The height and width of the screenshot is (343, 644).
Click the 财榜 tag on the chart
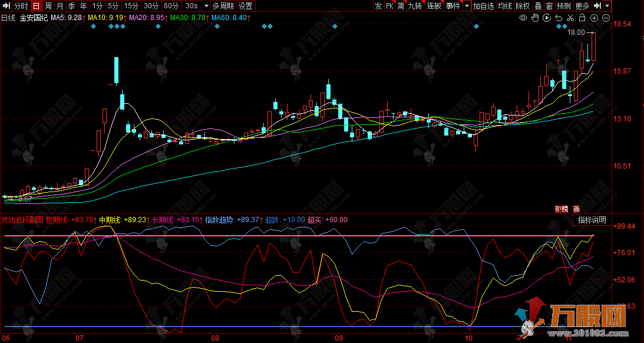pos(562,209)
